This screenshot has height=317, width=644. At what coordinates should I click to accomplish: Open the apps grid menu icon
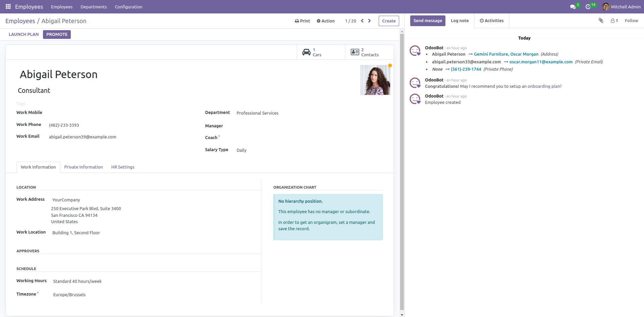(x=8, y=7)
